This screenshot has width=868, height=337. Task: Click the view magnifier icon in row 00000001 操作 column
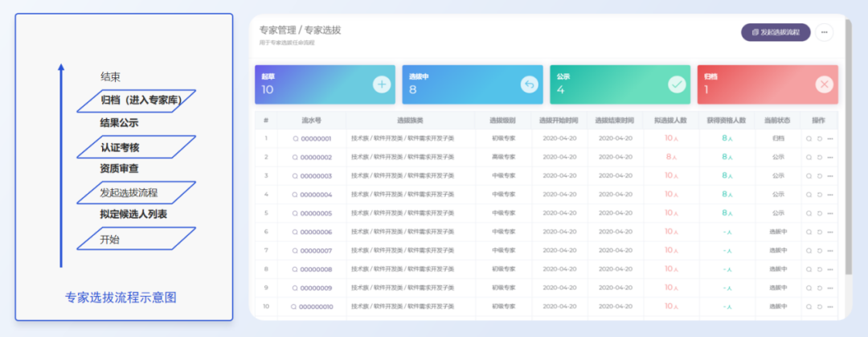click(809, 138)
